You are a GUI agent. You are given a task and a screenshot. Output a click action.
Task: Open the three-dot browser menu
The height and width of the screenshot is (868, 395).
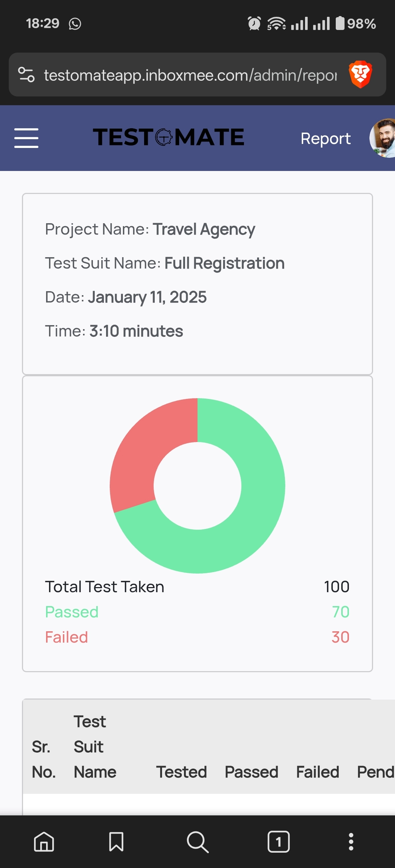(351, 842)
